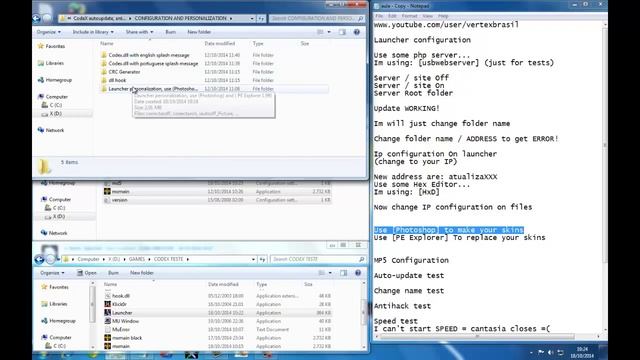Go back in the CONFIGURATION AND PERSONALIZATION window
The width and height of the screenshot is (640, 360).
coord(37,18)
